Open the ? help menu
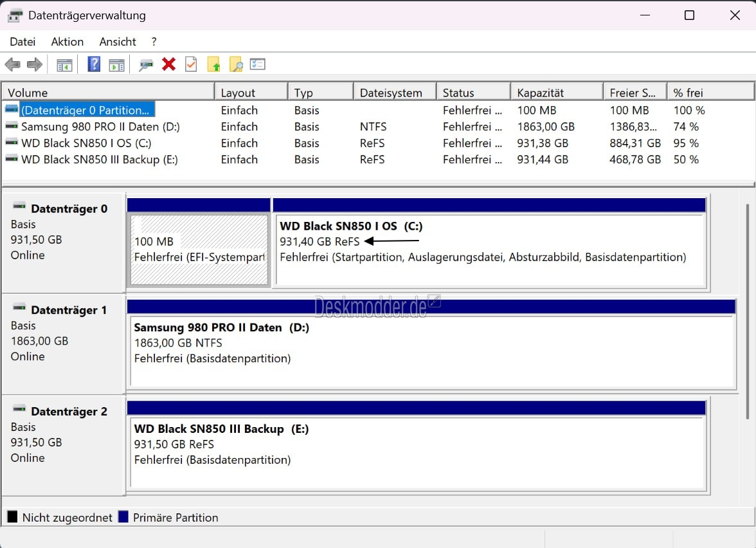The width and height of the screenshot is (756, 548). point(154,41)
